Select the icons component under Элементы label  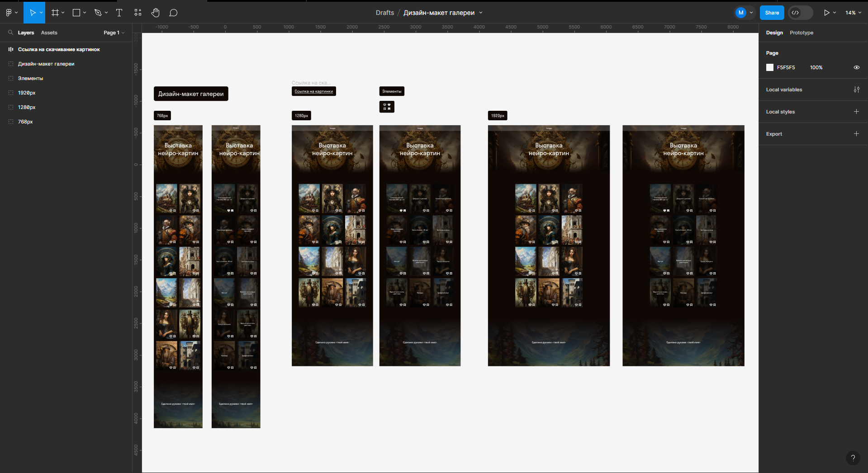387,107
